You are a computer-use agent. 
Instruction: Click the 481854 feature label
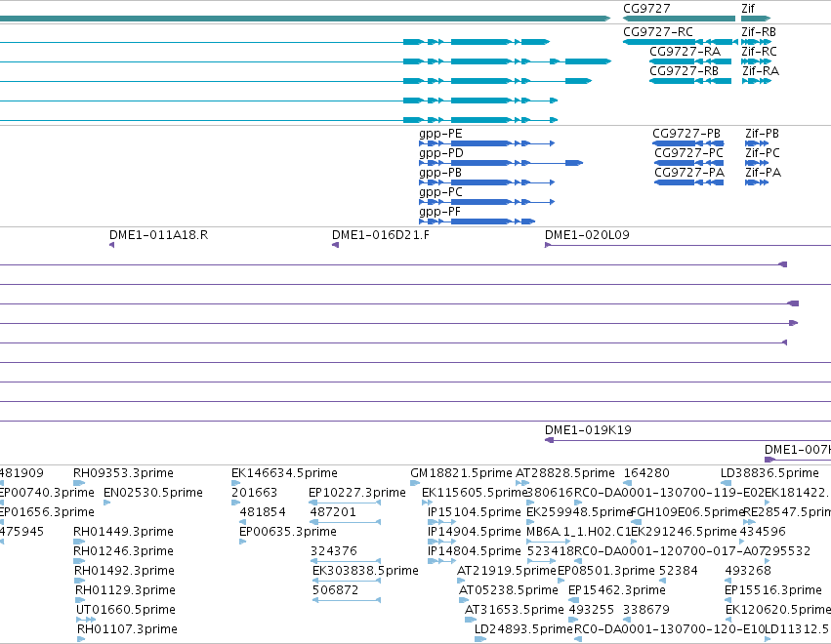pos(263,512)
